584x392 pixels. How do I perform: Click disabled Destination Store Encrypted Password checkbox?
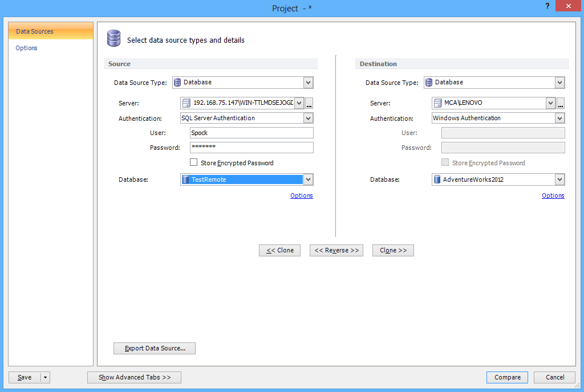[x=445, y=162]
